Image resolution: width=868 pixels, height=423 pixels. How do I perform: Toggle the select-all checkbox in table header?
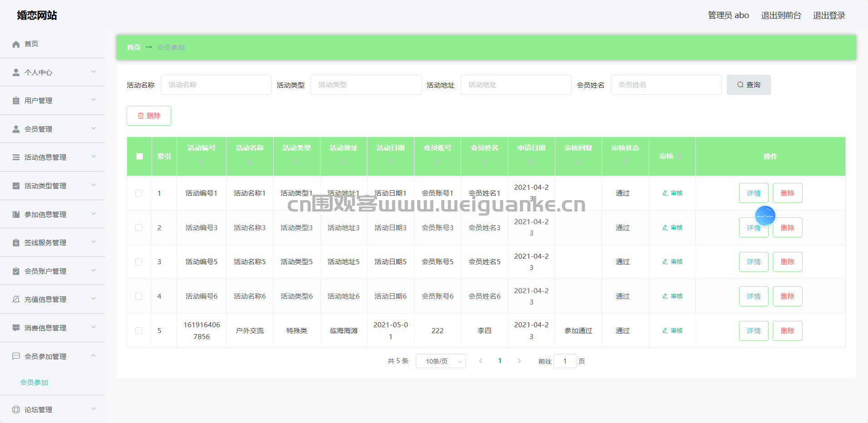[x=139, y=157]
